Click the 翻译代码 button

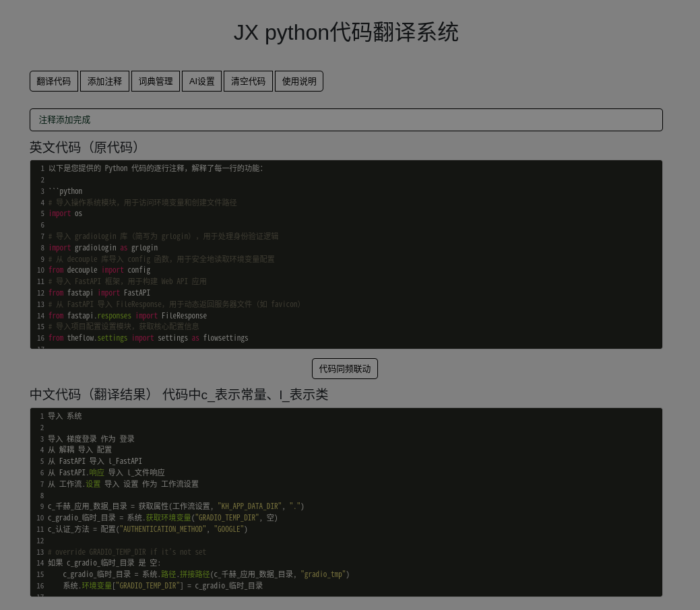(54, 81)
